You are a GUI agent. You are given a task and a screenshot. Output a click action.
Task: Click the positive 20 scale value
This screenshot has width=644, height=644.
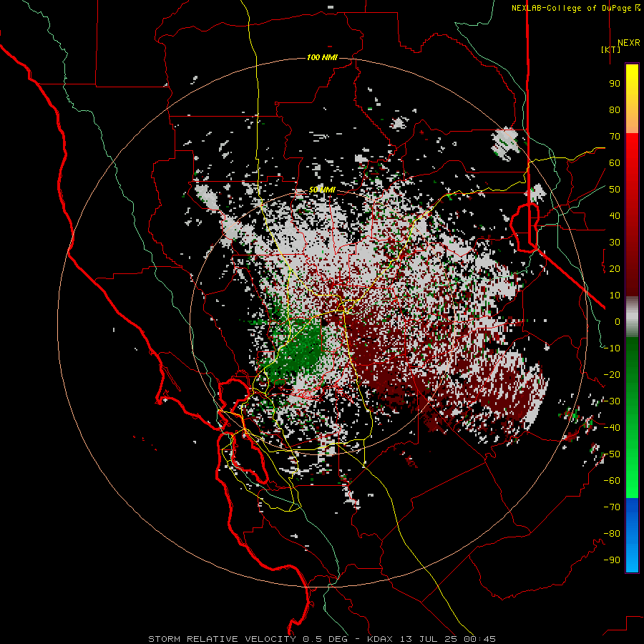[x=615, y=268]
